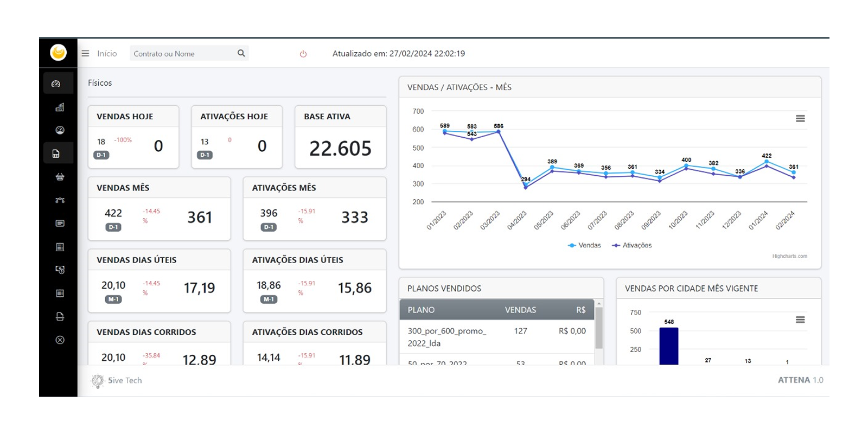Click the red power icon
The height and width of the screenshot is (434, 868).
(x=303, y=54)
